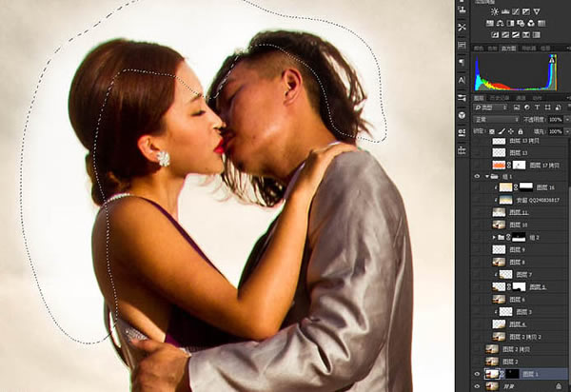This screenshot has width=571, height=392.
Task: Toggle visibility of group 组 1
Action: point(477,177)
